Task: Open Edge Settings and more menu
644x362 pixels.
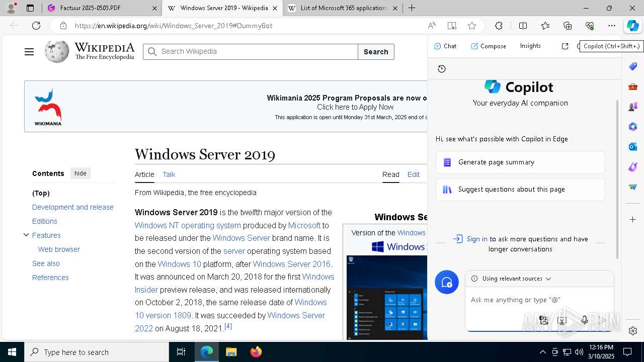Action: 611,26
